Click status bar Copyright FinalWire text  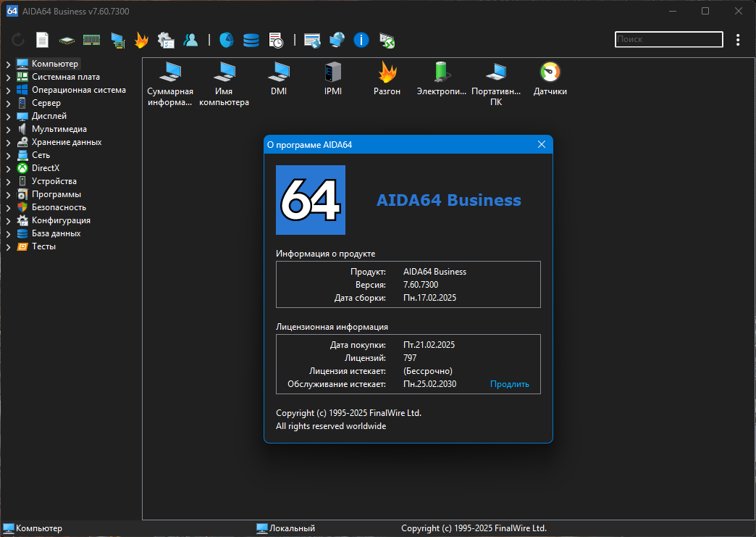point(474,528)
